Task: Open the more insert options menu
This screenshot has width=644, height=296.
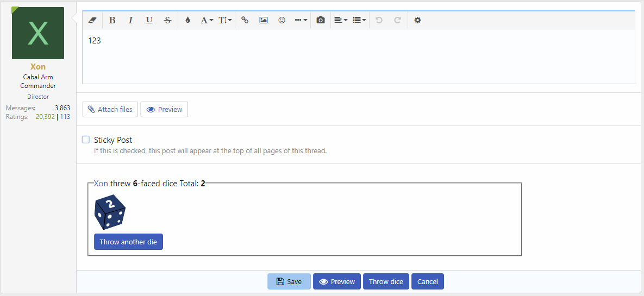Action: point(301,20)
